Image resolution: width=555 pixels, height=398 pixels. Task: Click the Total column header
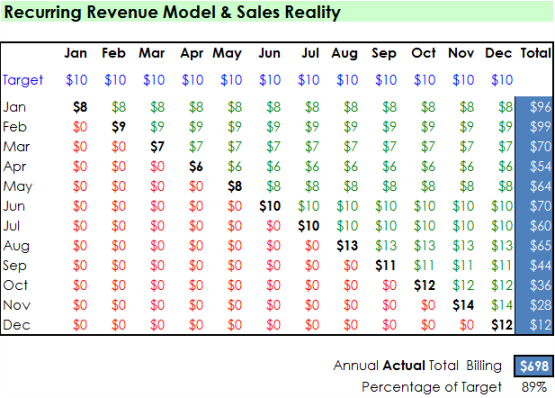pos(536,53)
